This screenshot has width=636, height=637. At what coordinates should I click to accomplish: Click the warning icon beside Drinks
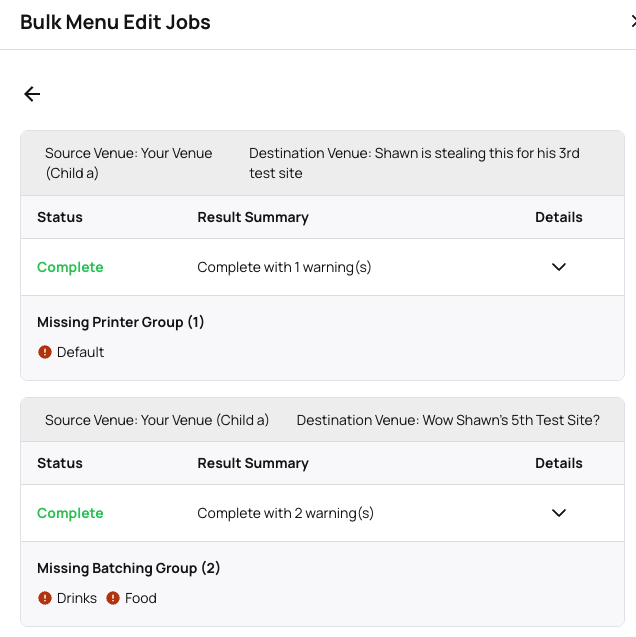[45, 598]
